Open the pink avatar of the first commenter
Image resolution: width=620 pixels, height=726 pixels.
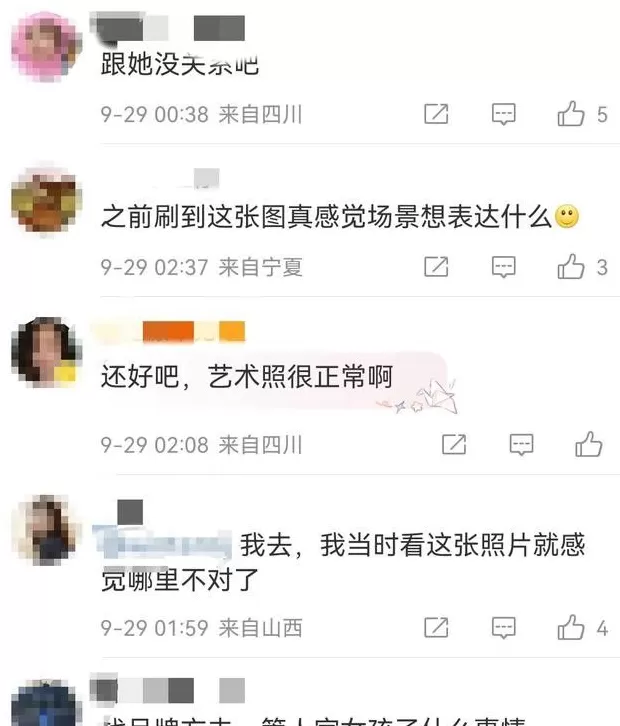coord(45,47)
